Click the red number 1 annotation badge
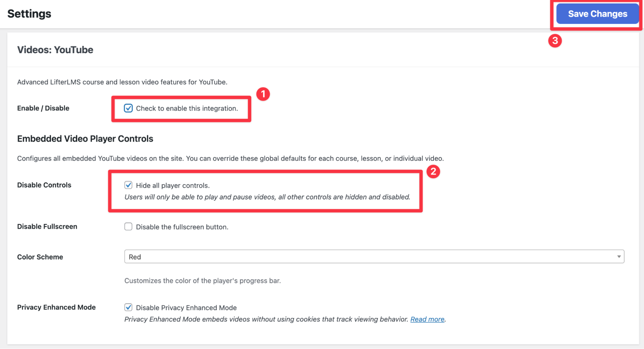The width and height of the screenshot is (644, 349). click(263, 94)
